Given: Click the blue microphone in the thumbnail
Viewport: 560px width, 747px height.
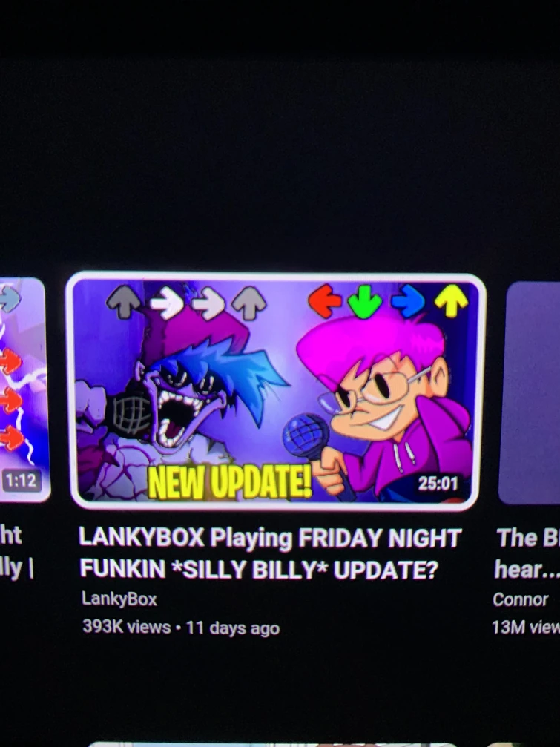Looking at the screenshot, I should coord(306,436).
